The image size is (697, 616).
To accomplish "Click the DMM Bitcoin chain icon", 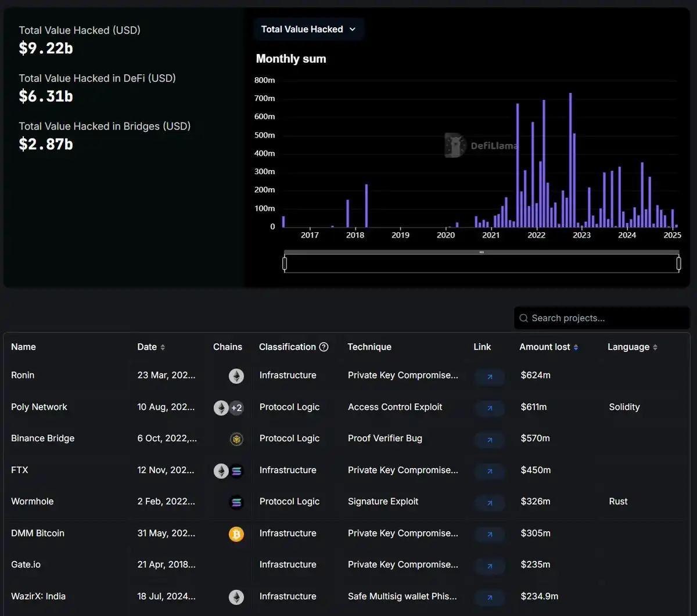I will coord(236,534).
